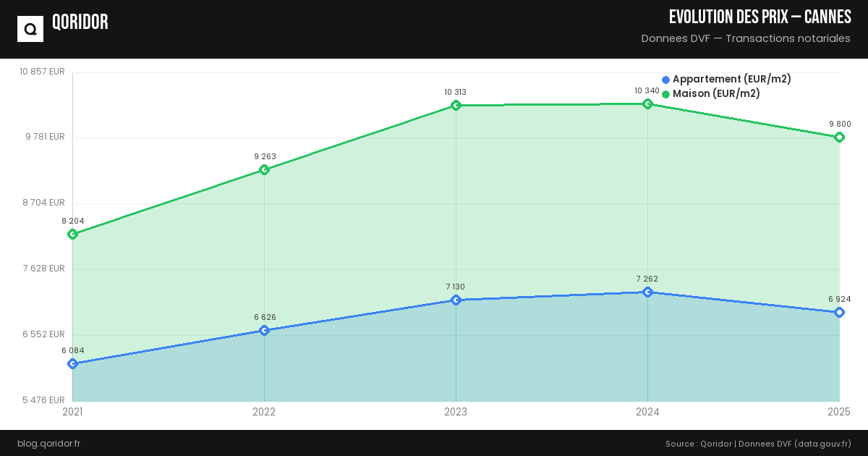
Task: Select the Appartement 2025 point at 6 924
Action: pos(839,312)
